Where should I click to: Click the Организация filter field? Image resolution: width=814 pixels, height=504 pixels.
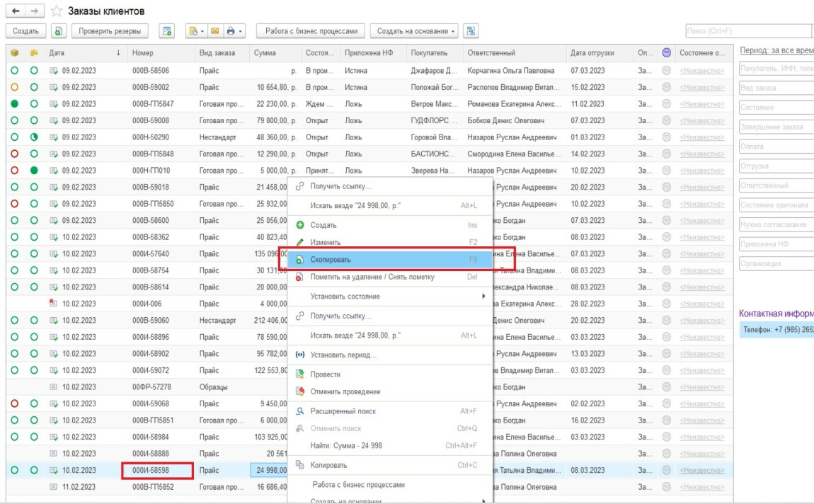pyautogui.click(x=776, y=263)
